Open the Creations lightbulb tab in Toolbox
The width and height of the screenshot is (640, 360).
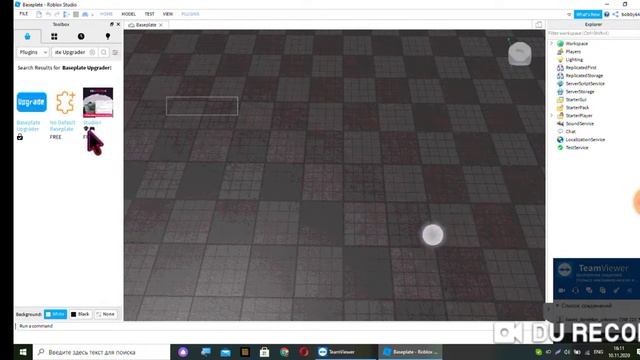pyautogui.click(x=108, y=36)
